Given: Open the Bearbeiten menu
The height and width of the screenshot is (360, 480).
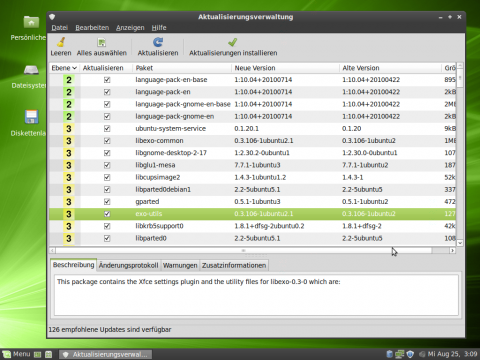Looking at the screenshot, I should click(x=92, y=28).
